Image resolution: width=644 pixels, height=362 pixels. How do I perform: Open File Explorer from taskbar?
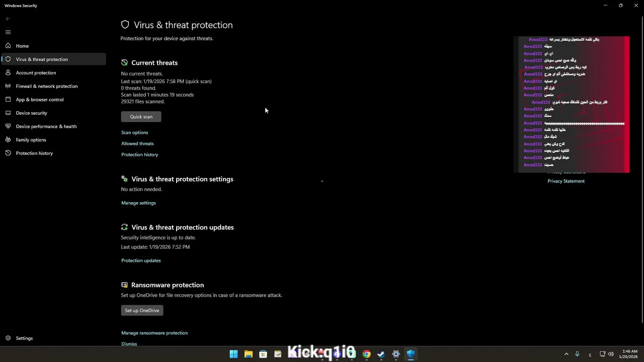[248, 354]
